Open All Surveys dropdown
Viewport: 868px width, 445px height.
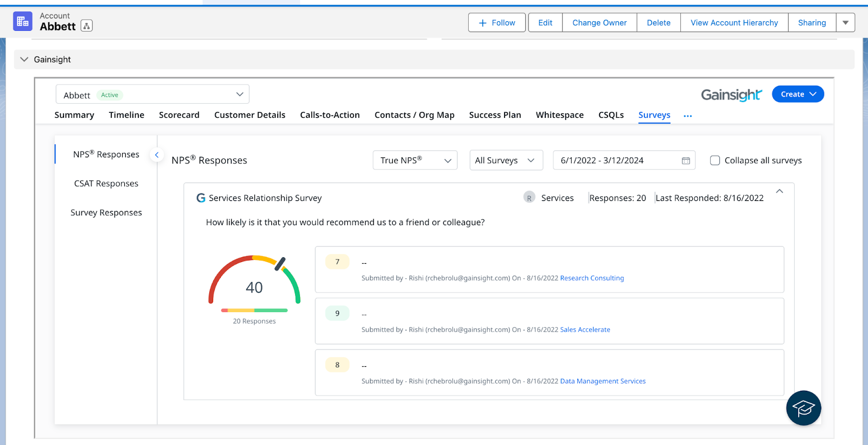tap(506, 160)
